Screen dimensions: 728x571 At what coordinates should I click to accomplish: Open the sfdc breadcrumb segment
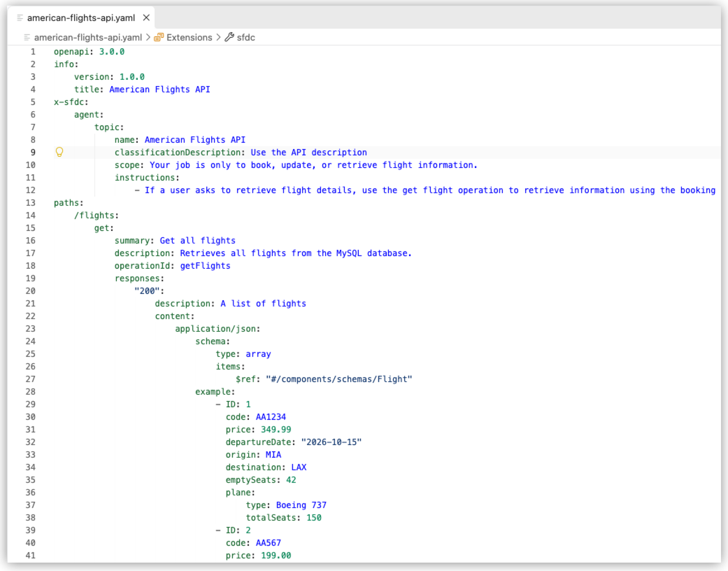246,37
